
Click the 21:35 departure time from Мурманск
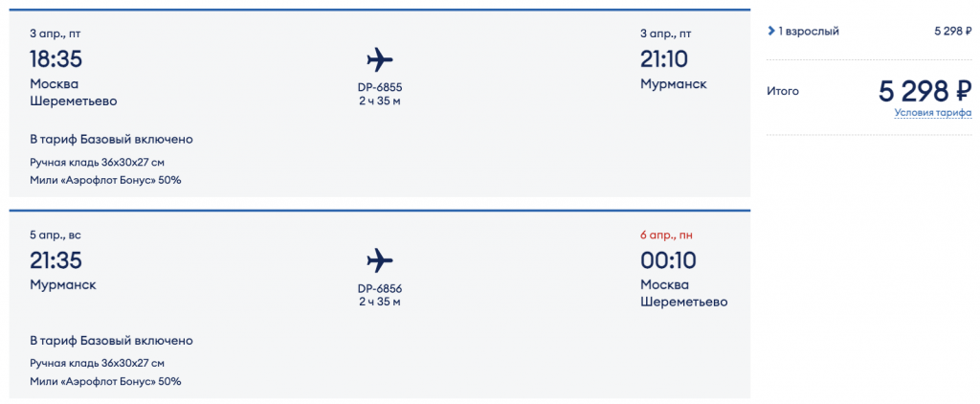[56, 260]
